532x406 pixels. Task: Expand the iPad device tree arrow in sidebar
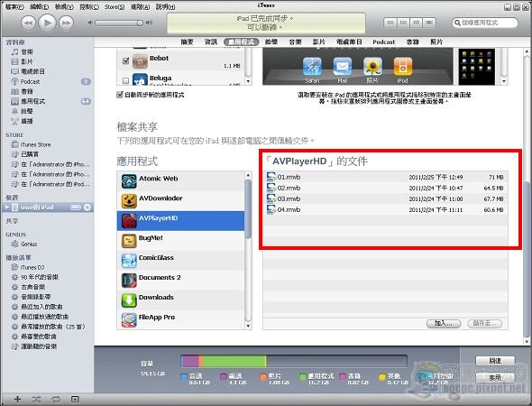[7, 208]
